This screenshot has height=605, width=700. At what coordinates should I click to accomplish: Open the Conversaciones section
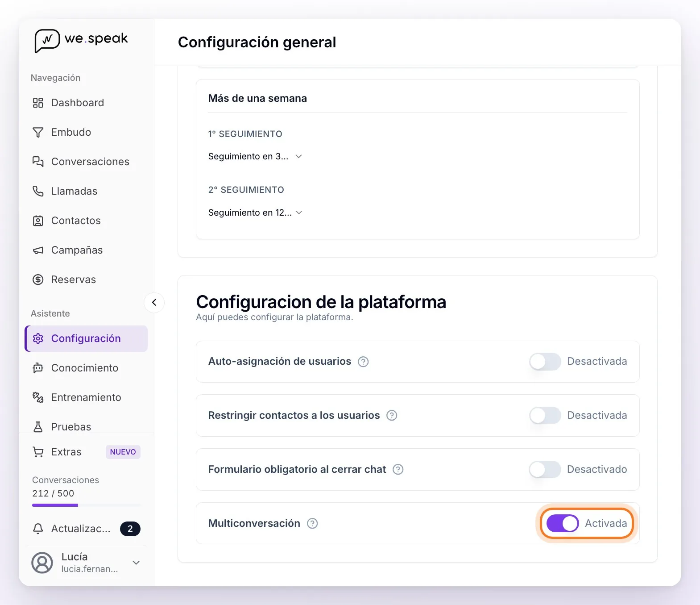pos(86,162)
